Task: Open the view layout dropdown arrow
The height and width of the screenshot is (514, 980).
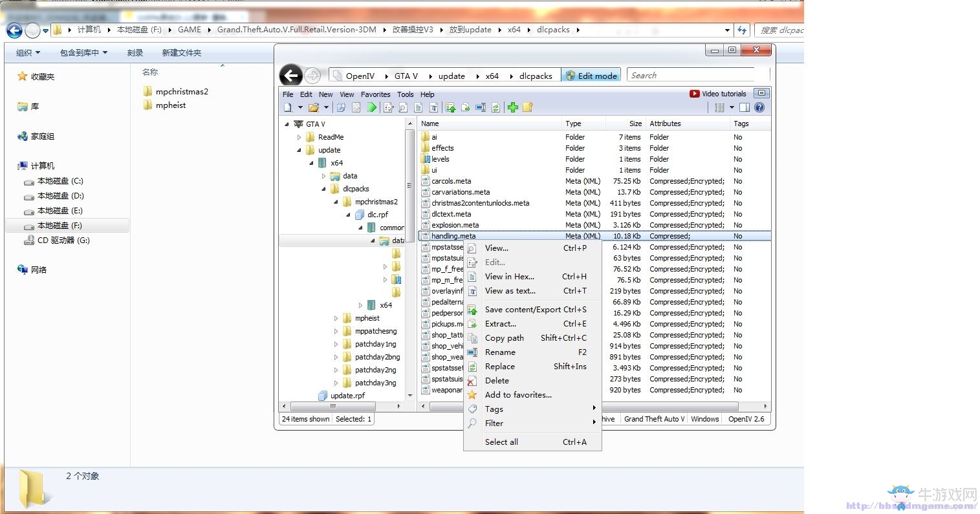Action: click(732, 107)
